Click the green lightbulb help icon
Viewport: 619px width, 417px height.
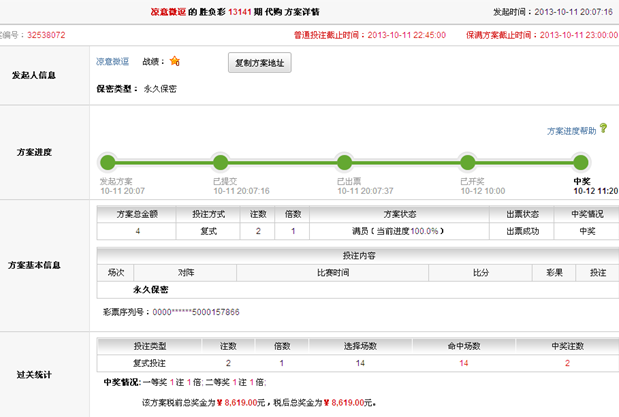[606, 130]
